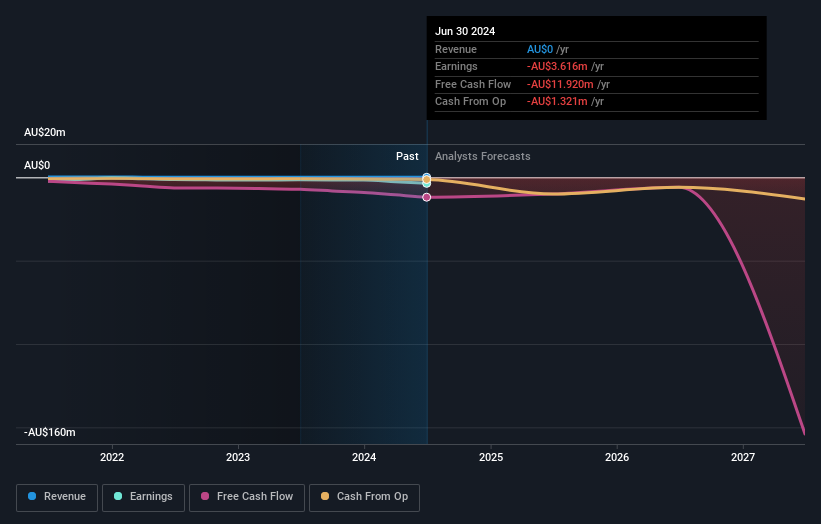Click the AU$20m y-axis label
This screenshot has height=524, width=821.
45,132
